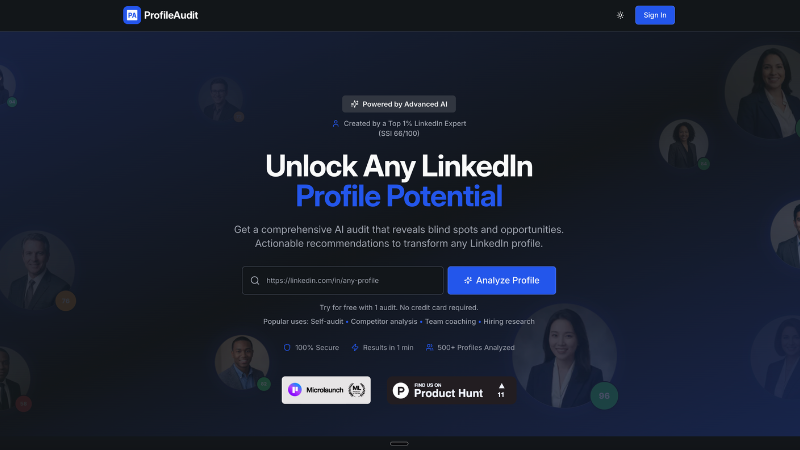The image size is (800, 450).
Task: Focus the LinkedIn profile URL input field
Action: click(x=342, y=280)
